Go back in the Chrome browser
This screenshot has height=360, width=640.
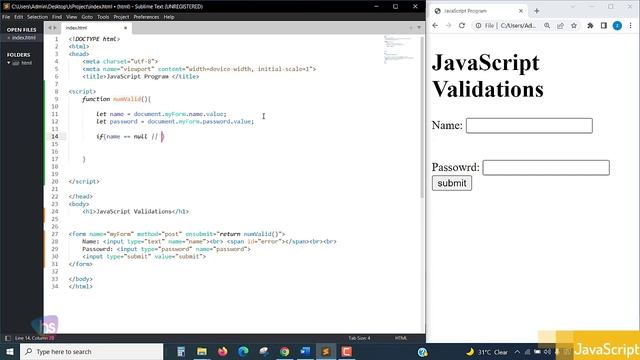coord(435,25)
